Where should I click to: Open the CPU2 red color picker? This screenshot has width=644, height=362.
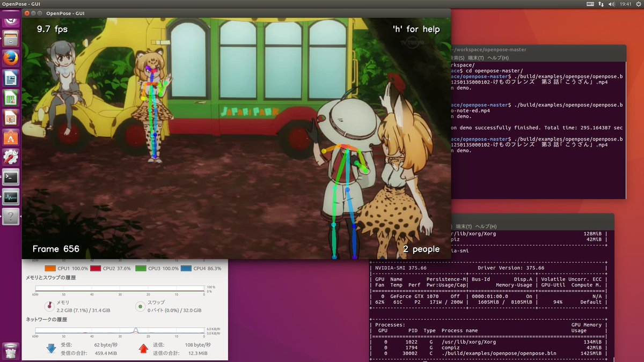point(96,268)
